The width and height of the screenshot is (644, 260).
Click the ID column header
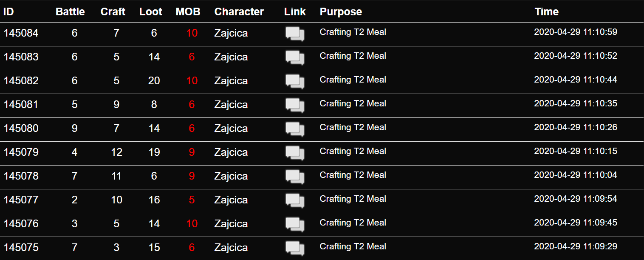[8, 12]
